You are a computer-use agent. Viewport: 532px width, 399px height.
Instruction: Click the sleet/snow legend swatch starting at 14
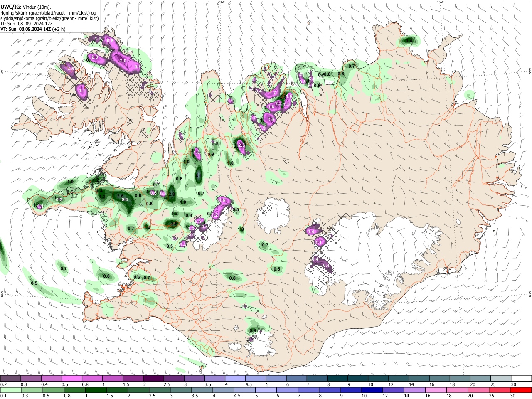(419, 379)
